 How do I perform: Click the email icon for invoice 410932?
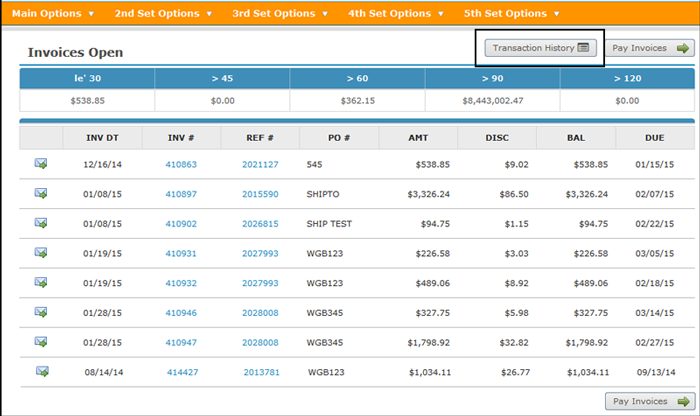tap(41, 283)
